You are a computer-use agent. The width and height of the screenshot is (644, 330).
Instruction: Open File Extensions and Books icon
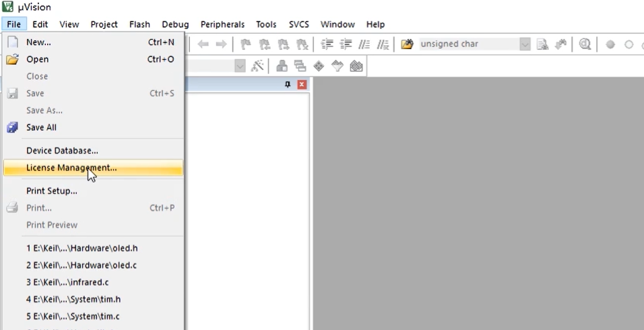click(x=282, y=66)
